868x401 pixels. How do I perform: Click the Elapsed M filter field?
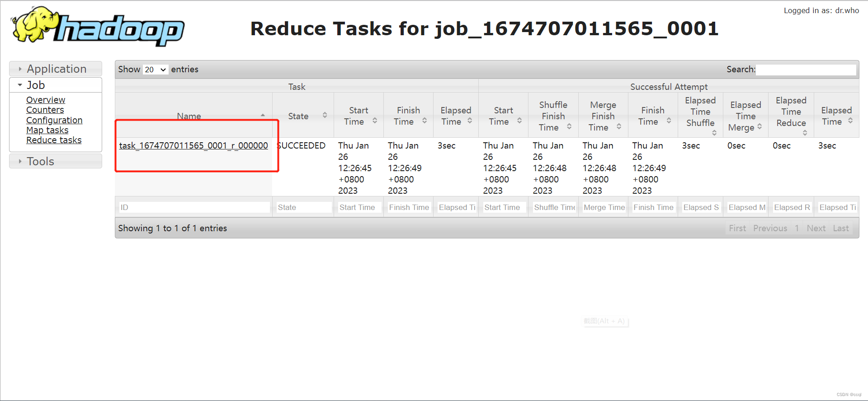[746, 207]
